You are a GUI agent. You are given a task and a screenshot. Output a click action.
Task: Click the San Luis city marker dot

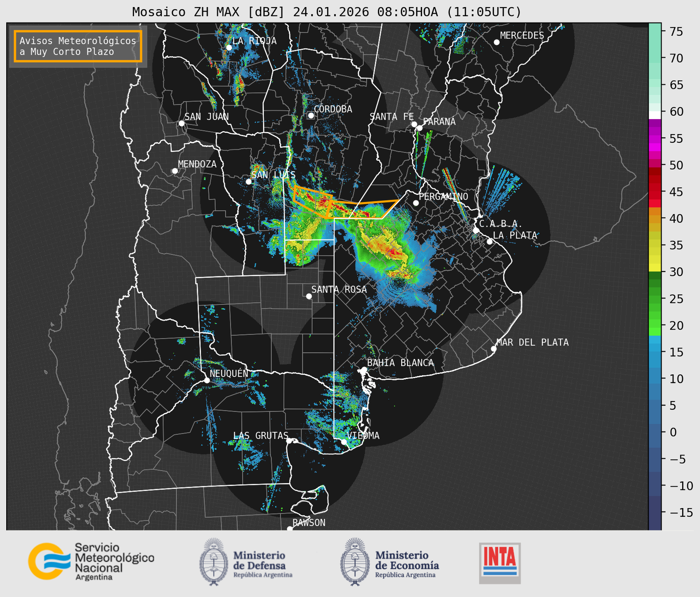coord(249,181)
